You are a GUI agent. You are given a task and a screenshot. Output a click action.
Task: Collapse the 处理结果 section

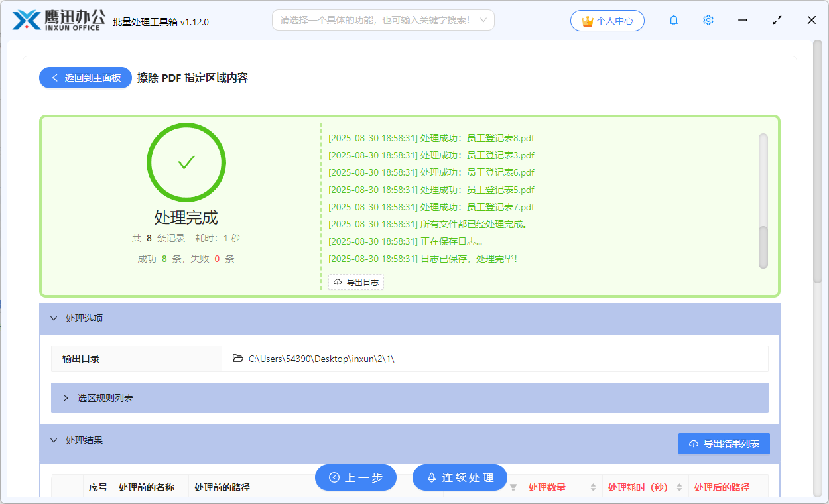point(54,440)
